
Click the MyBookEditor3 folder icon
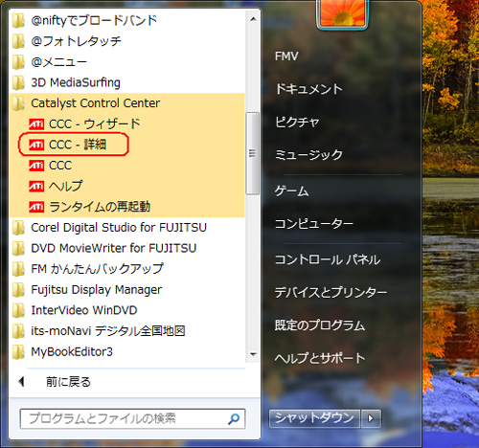pos(18,352)
